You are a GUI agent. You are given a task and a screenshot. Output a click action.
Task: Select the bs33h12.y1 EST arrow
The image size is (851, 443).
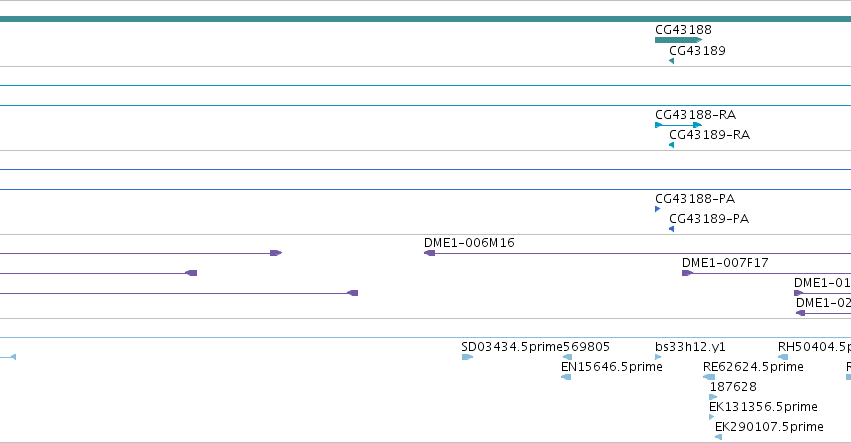click(658, 357)
